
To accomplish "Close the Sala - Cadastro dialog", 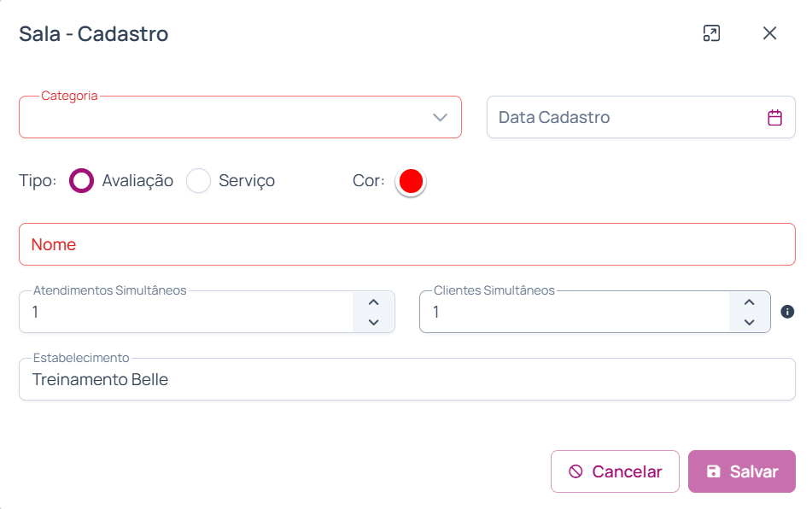I will pyautogui.click(x=769, y=33).
